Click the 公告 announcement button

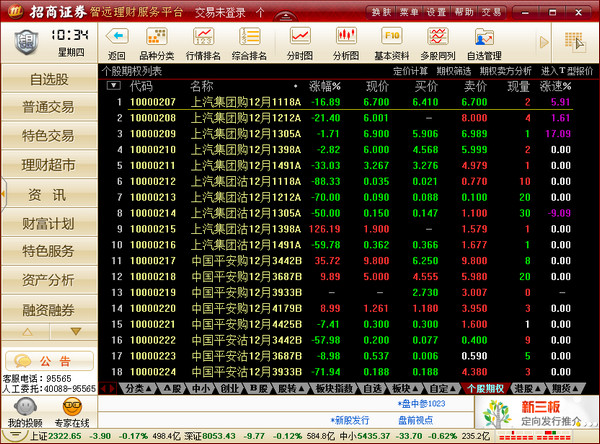click(x=49, y=360)
